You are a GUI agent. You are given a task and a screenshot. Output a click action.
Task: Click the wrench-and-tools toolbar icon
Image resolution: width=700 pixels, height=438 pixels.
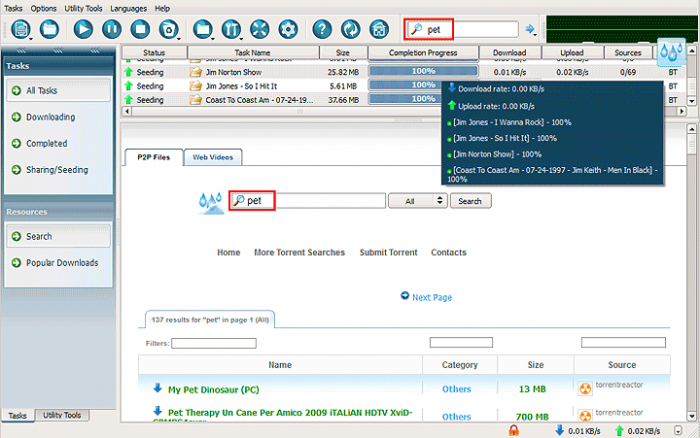tap(231, 29)
